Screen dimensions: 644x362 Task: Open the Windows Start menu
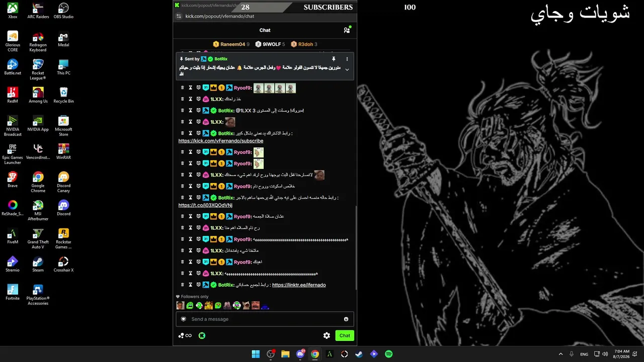256,354
